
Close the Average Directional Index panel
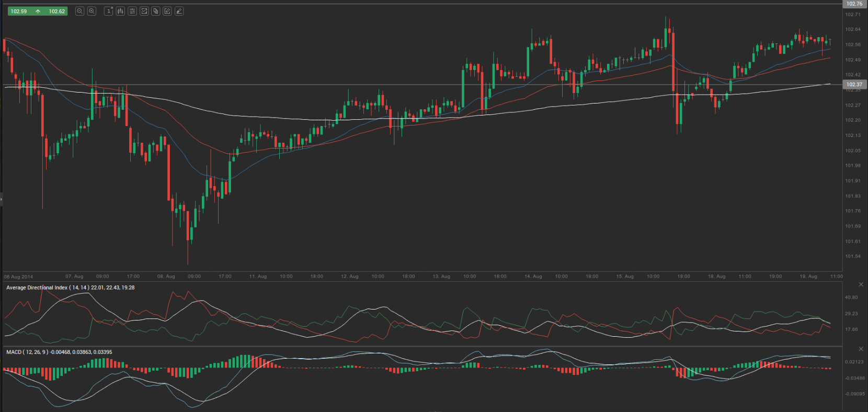(x=861, y=284)
